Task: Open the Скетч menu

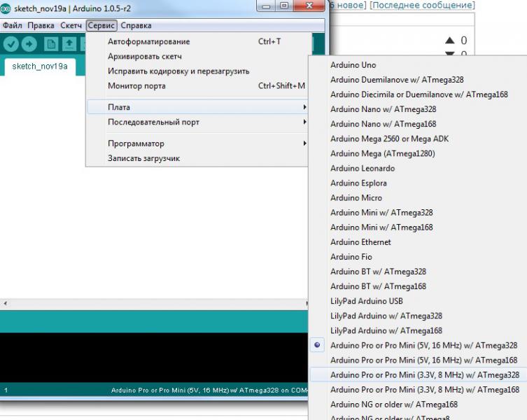Action: coord(71,26)
